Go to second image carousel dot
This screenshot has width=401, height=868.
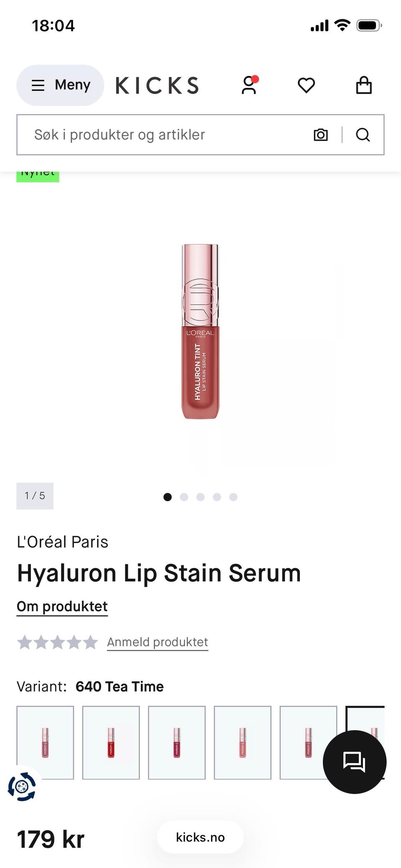coord(184,497)
